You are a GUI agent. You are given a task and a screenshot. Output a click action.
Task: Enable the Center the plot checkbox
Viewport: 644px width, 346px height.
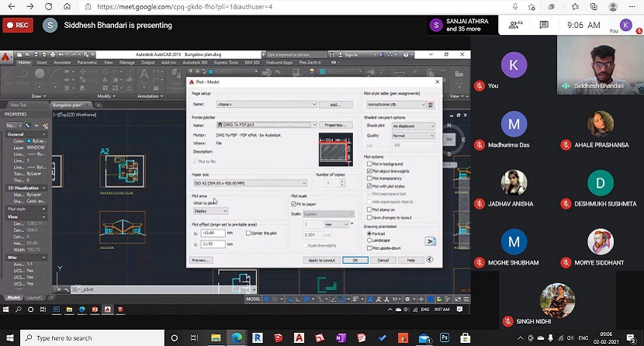[x=248, y=233]
